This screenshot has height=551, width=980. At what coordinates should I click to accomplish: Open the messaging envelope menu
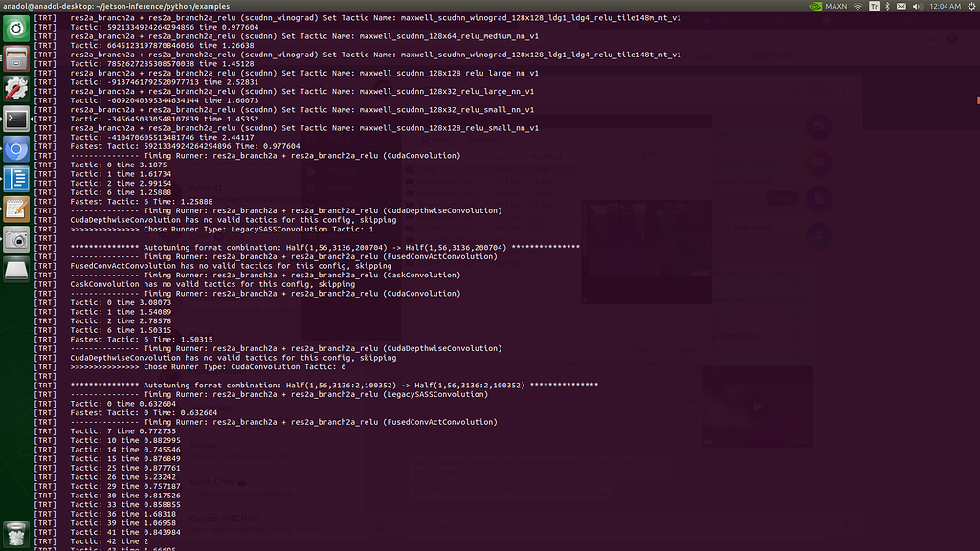tap(902, 7)
